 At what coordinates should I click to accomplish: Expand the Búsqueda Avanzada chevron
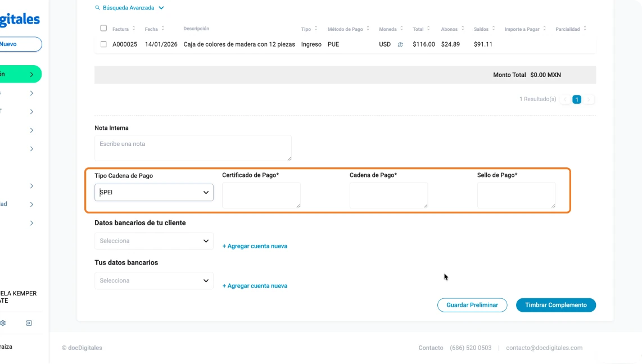(161, 8)
